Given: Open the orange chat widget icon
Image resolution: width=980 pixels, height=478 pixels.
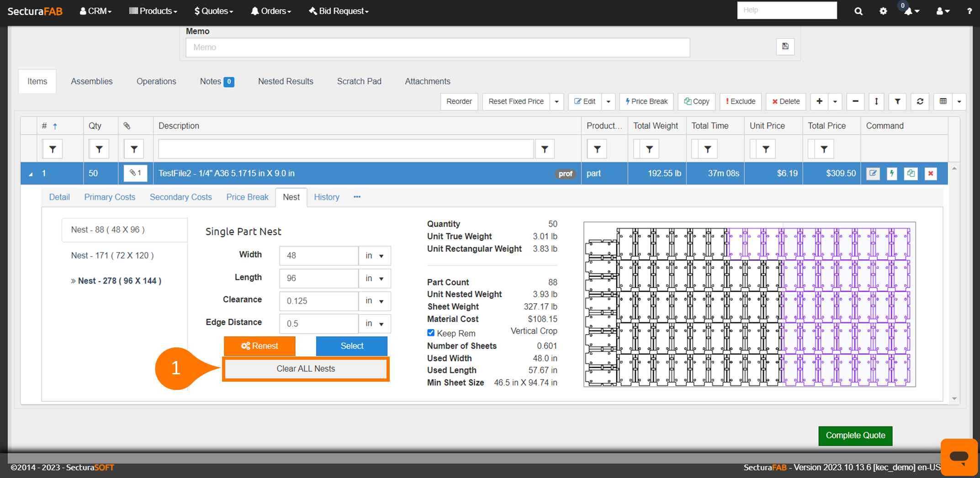Looking at the screenshot, I should 959,457.
